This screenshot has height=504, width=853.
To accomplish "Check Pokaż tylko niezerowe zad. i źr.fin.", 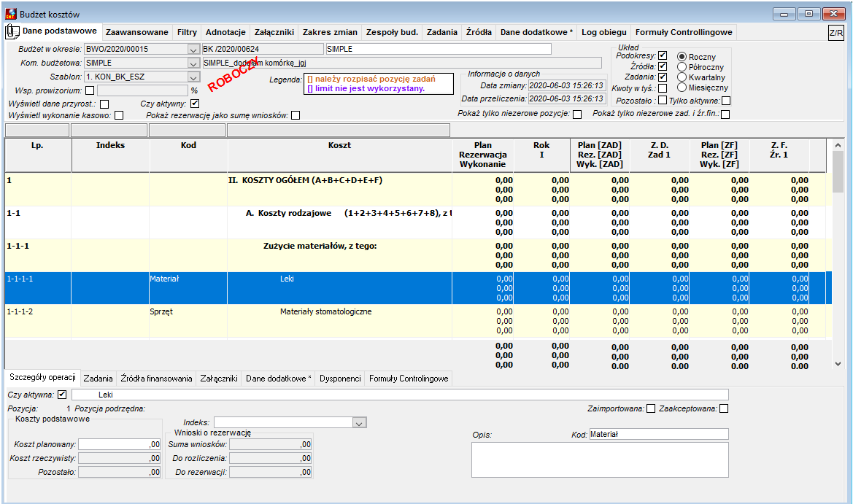I will (x=725, y=115).
